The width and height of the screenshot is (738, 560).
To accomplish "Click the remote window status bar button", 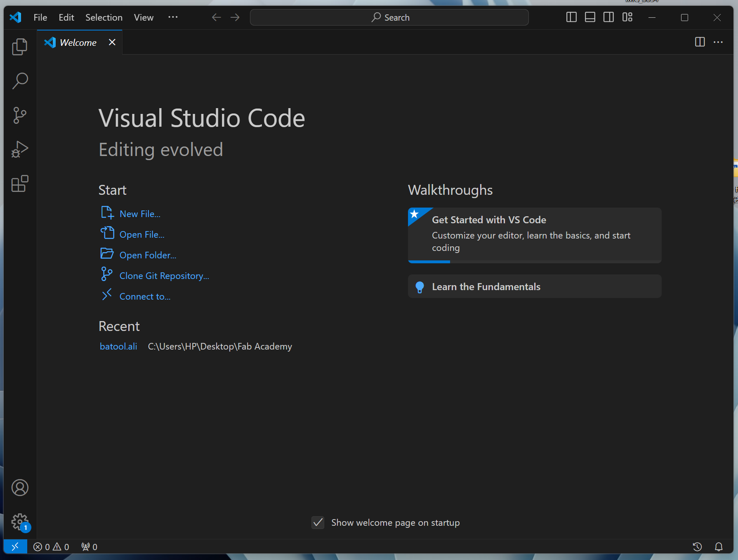I will (x=15, y=547).
